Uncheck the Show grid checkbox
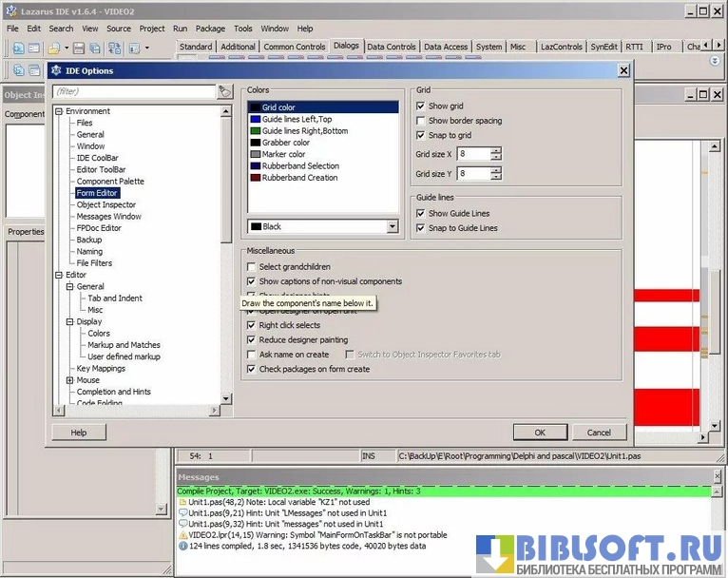728x578 pixels. (421, 106)
